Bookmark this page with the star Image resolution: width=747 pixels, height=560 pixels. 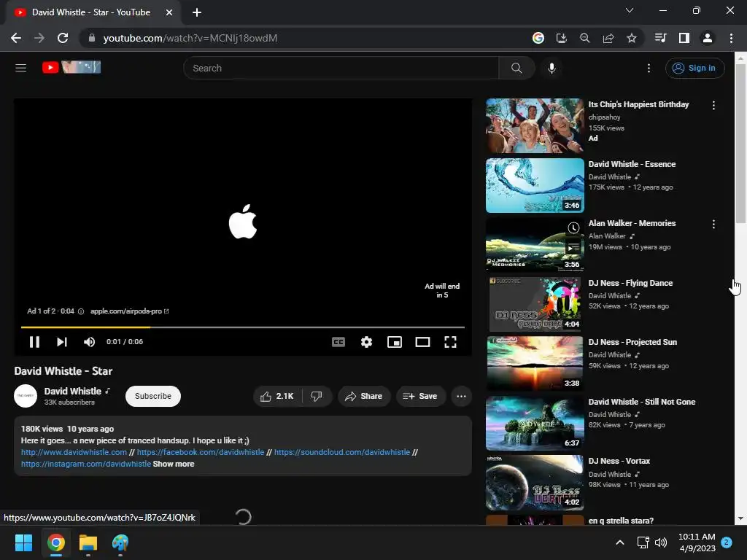632,38
